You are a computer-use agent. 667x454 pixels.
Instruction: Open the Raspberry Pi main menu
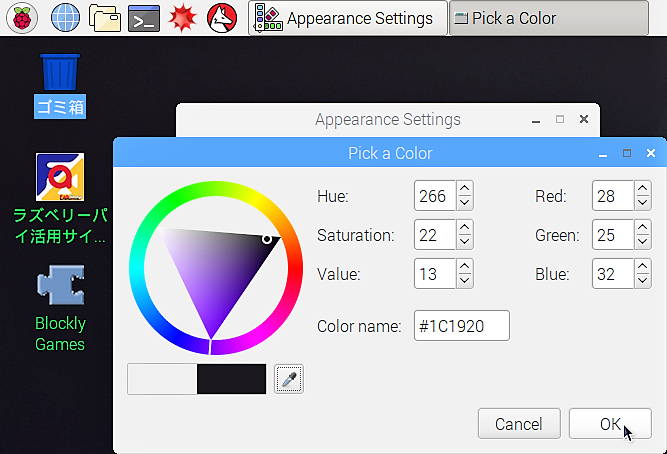(x=22, y=18)
